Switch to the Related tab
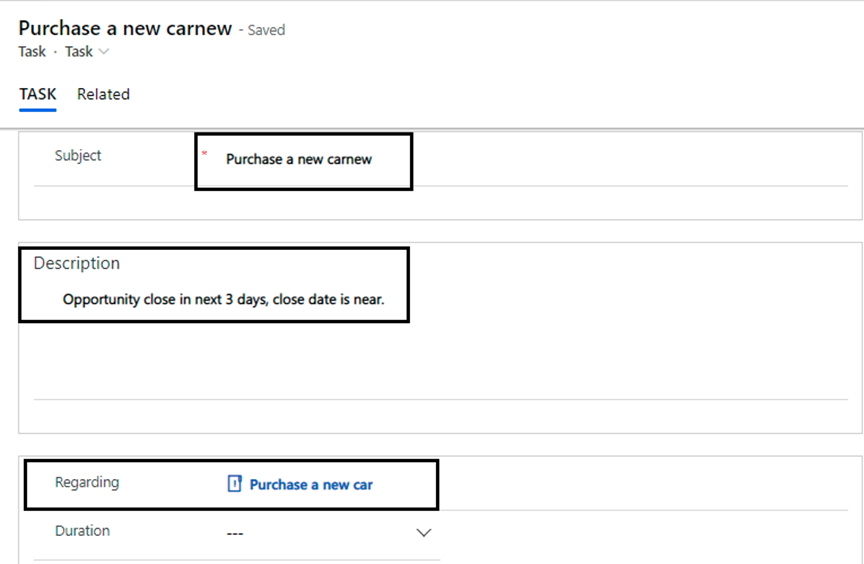 click(103, 94)
